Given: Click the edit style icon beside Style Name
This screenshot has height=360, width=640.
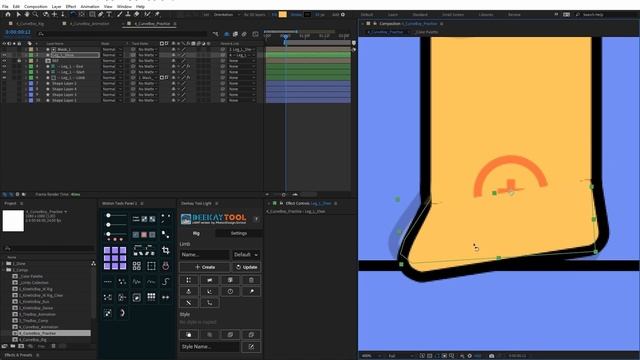Looking at the screenshot, I should pyautogui.click(x=251, y=347).
